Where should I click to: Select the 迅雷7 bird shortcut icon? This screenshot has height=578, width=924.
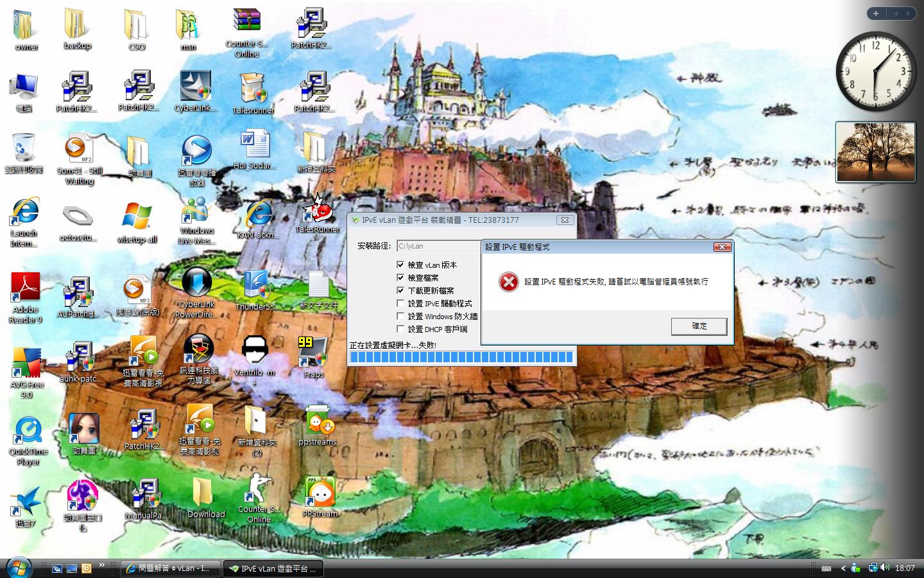[26, 507]
